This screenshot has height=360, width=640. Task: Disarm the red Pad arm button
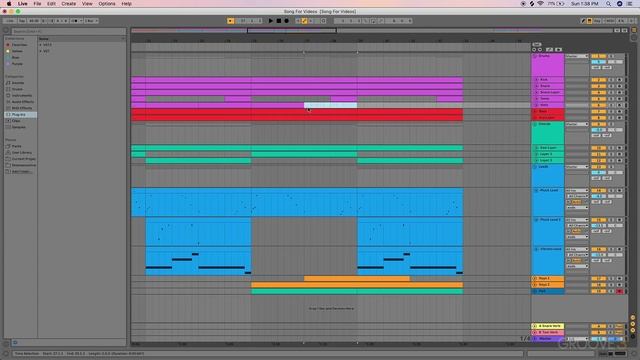pyautogui.click(x=620, y=291)
